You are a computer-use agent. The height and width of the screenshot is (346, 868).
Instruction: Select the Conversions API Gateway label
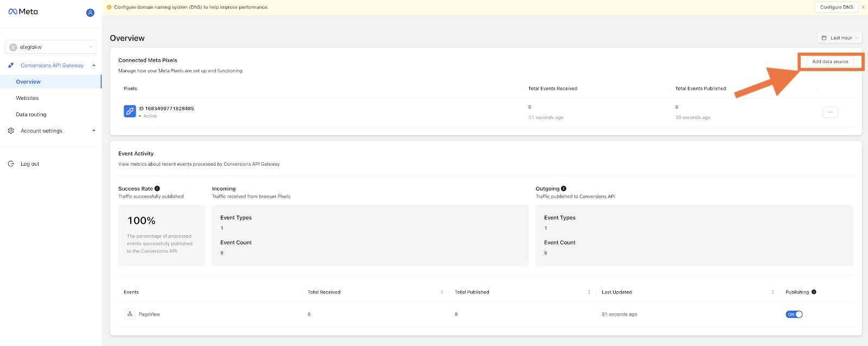point(52,65)
